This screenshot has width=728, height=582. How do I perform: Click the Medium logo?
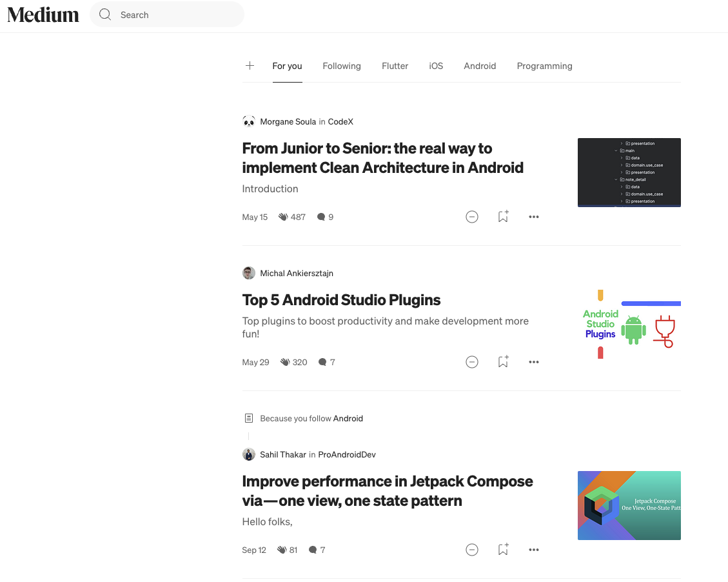(43, 15)
